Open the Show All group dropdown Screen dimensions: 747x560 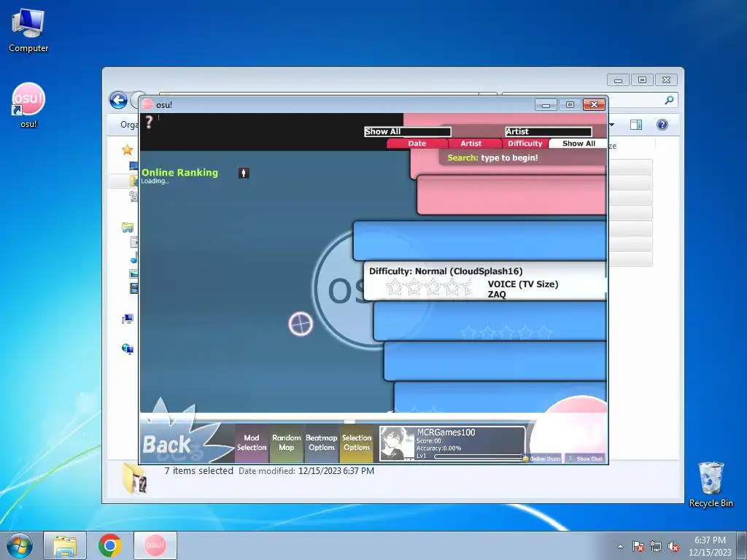tap(407, 131)
